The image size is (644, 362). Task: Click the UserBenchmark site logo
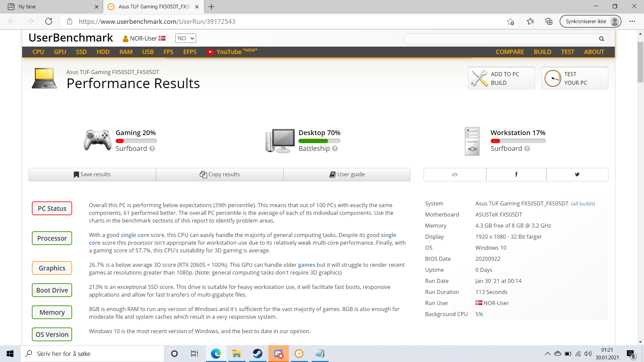(71, 38)
